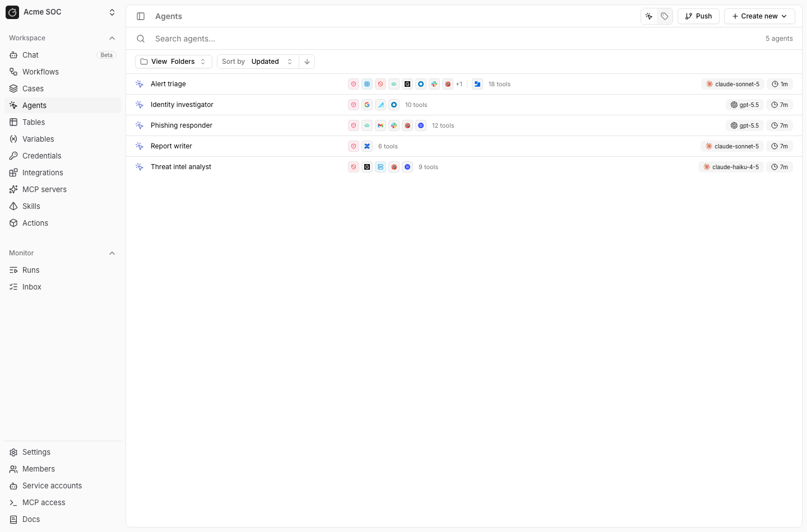Open the Docs link in the sidebar
The image size is (807, 532).
click(x=63, y=519)
